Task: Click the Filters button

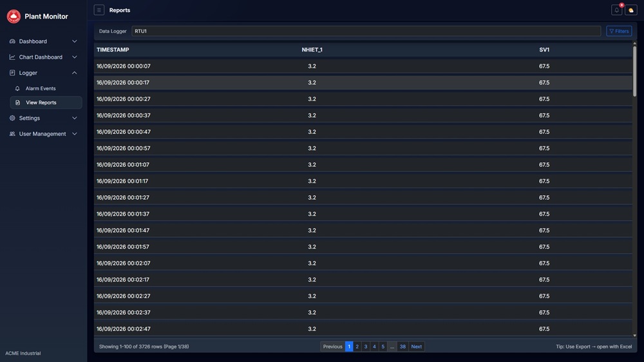Action: tap(619, 31)
